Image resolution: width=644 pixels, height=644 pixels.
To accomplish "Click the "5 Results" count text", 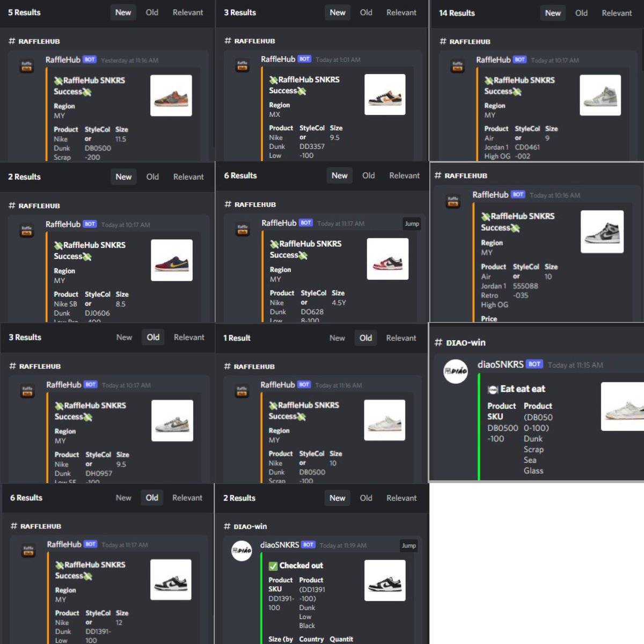I will click(24, 12).
